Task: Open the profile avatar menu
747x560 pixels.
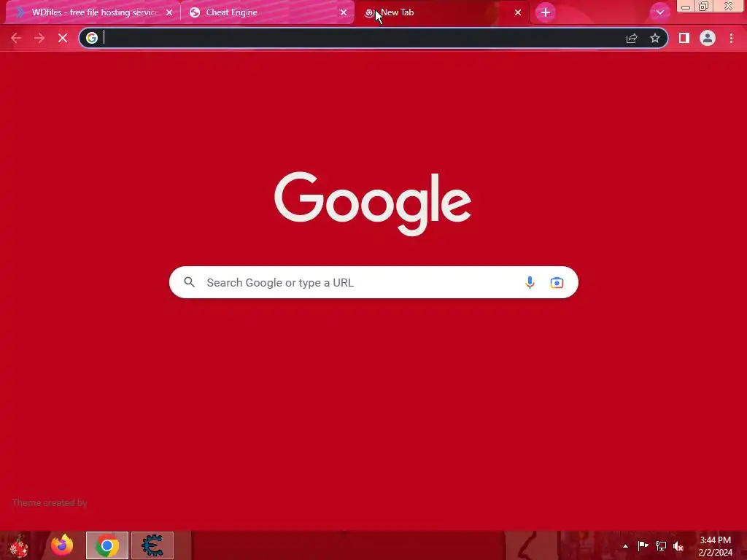Action: pos(708,38)
